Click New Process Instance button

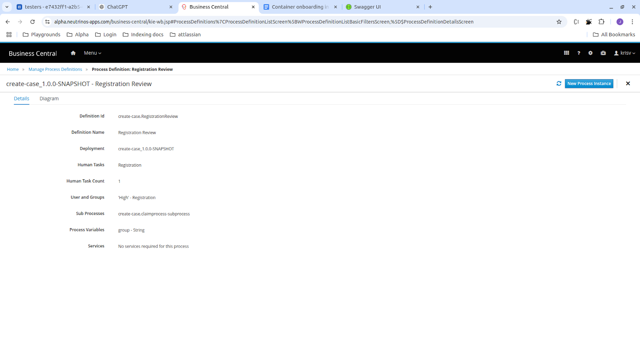(589, 84)
